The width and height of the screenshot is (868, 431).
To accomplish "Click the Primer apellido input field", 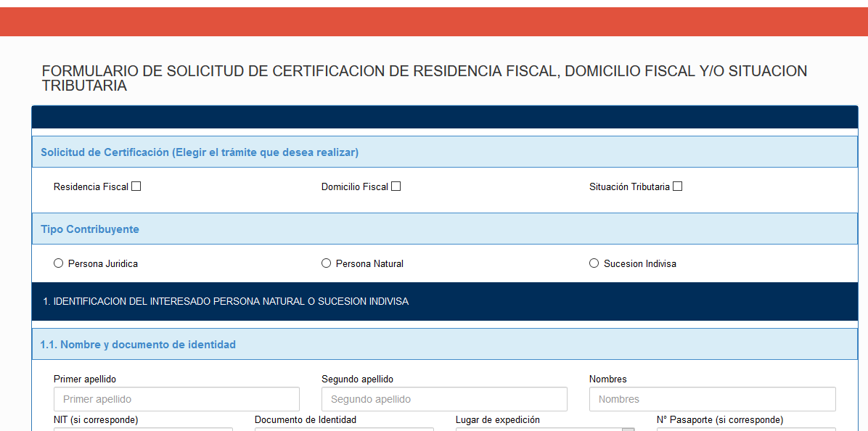I will tap(176, 398).
